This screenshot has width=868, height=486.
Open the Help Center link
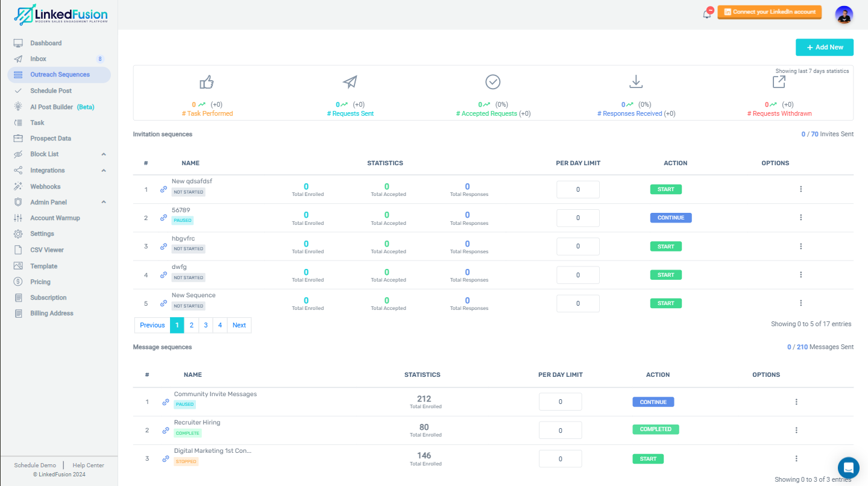point(89,465)
